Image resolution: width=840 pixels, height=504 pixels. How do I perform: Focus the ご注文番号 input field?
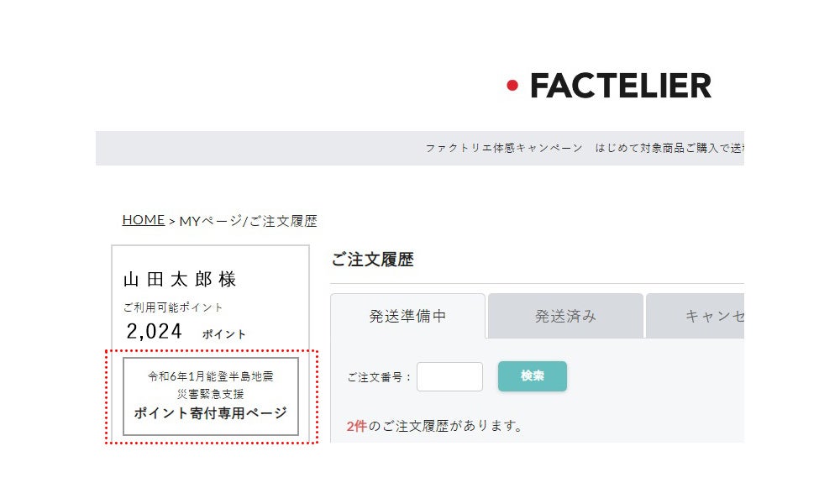click(x=449, y=377)
